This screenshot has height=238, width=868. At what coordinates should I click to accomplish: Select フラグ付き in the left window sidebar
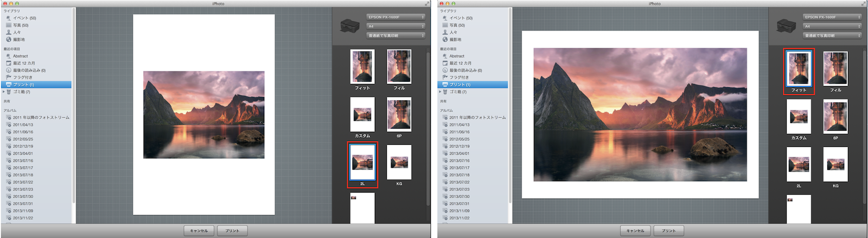pos(23,78)
